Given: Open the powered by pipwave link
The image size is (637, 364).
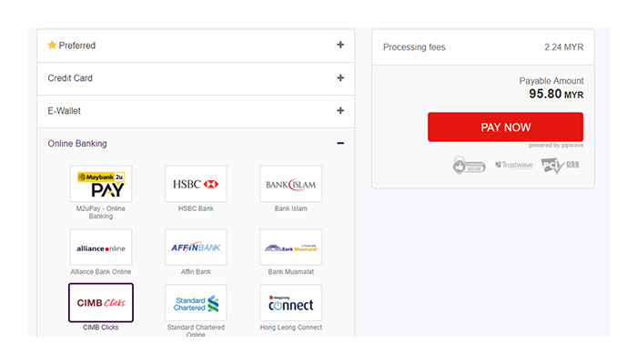Looking at the screenshot, I should (x=555, y=146).
